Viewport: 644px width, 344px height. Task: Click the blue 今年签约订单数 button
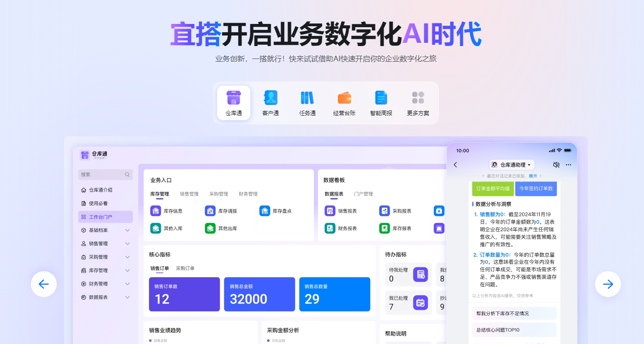pyautogui.click(x=536, y=189)
